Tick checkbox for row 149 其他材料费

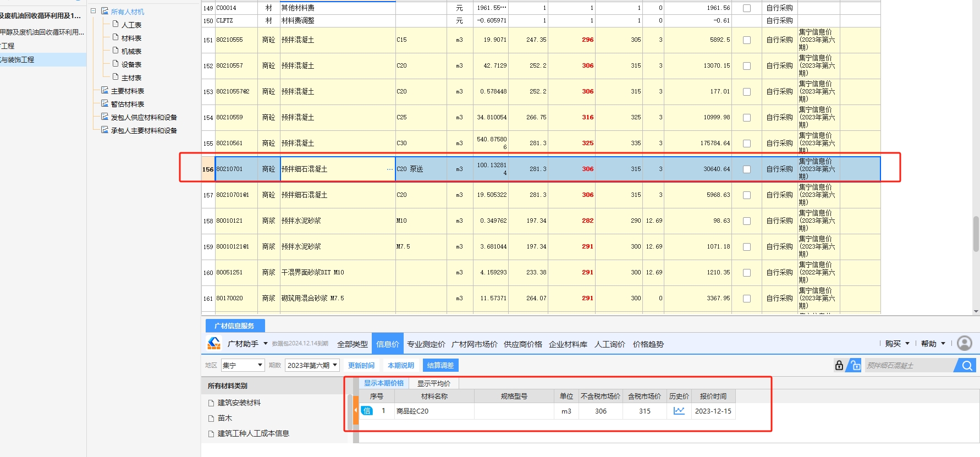tap(747, 8)
